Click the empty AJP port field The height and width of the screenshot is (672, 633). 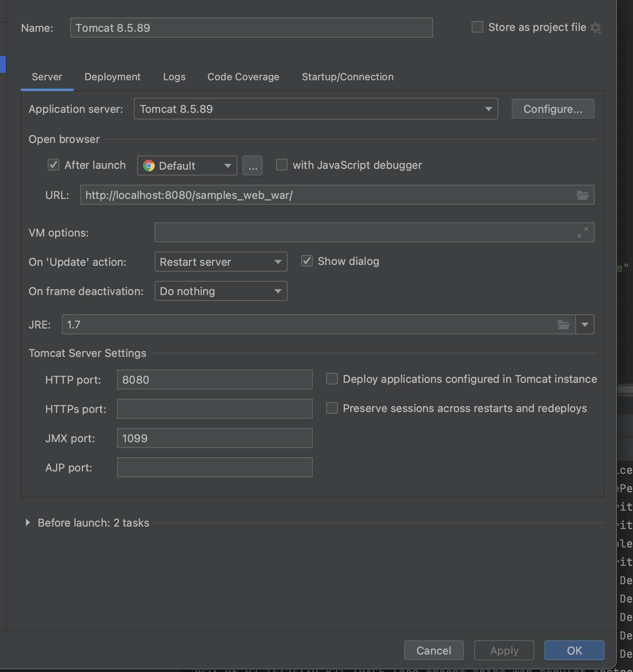pos(215,467)
